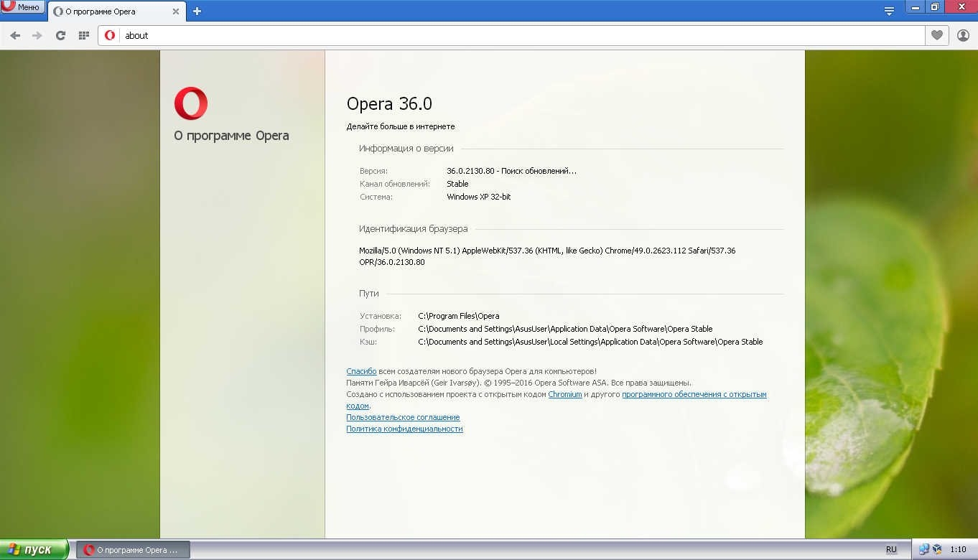
Task: Open the Opera Меню button
Action: pyautogui.click(x=22, y=6)
